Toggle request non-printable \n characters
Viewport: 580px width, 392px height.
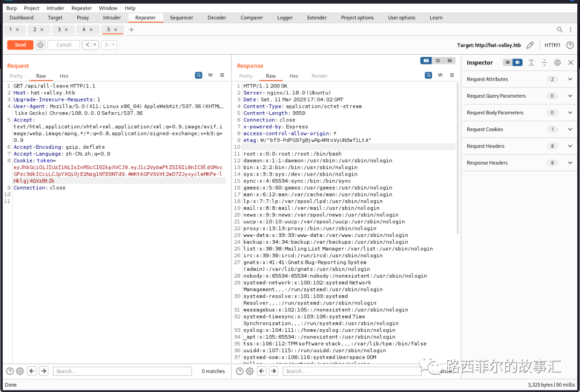click(x=211, y=75)
